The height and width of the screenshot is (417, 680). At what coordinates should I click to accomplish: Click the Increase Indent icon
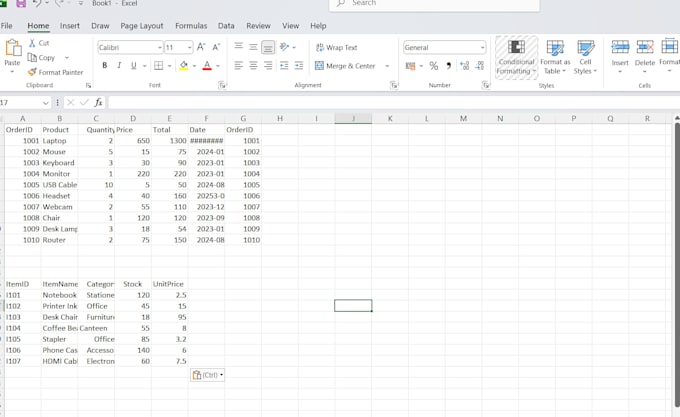coord(299,65)
